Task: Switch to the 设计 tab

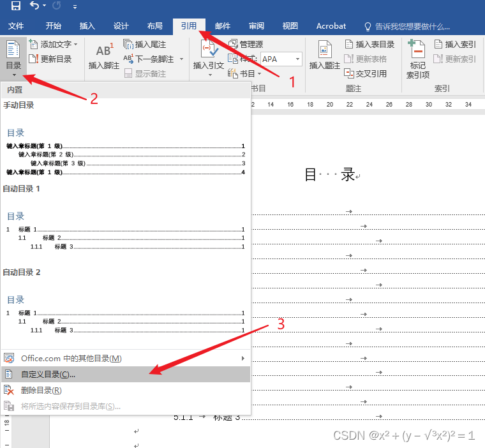Action: pyautogui.click(x=121, y=26)
